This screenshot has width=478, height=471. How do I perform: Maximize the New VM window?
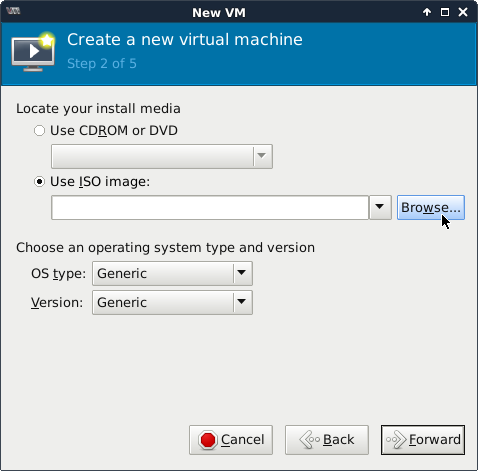tap(445, 12)
